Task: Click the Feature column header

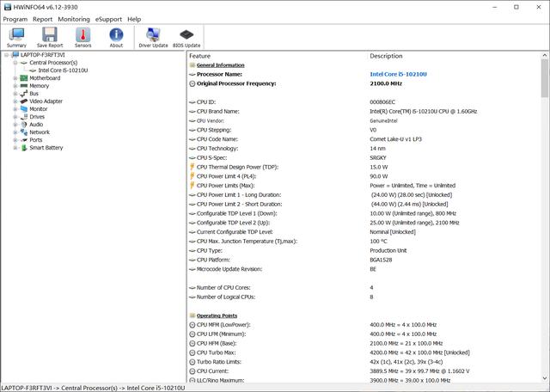Action: click(199, 56)
